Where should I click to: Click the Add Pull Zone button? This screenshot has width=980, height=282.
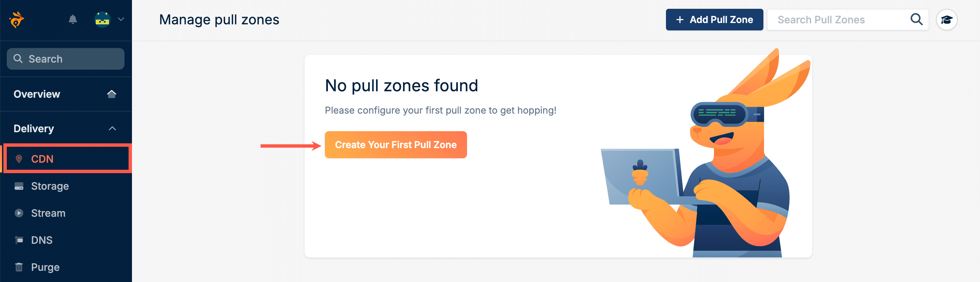714,20
